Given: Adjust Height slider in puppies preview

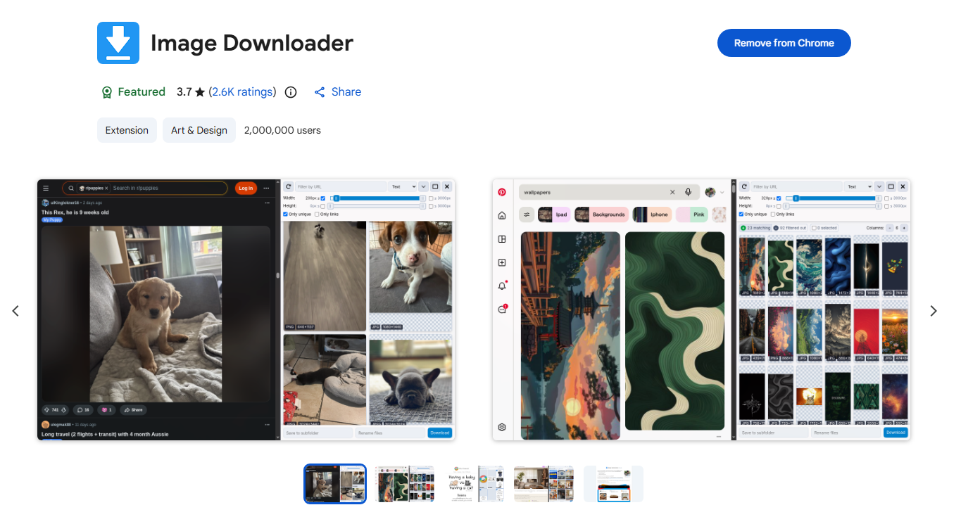Looking at the screenshot, I should pos(377,206).
